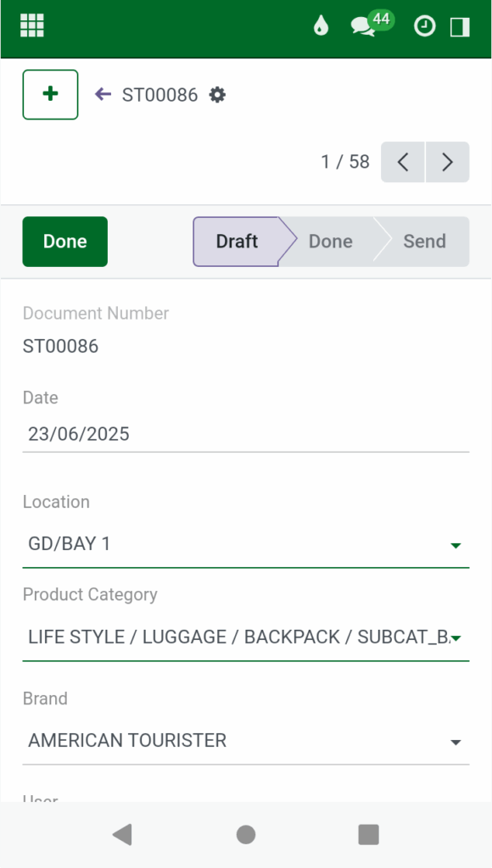
Task: Open the apps grid menu
Action: 31,25
